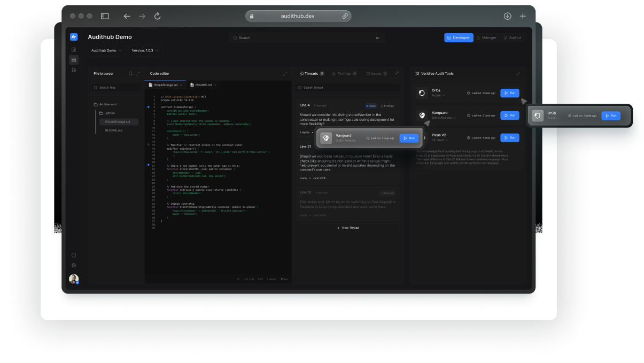Expand the Code editor panel to fullscreen
This screenshot has height=363, width=644.
[285, 74]
